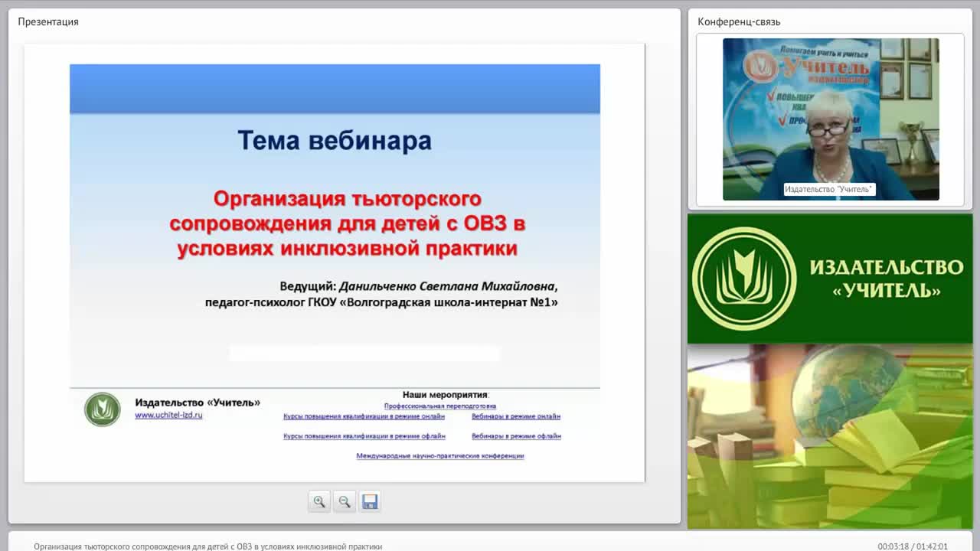Click the books and globe picture
This screenshot has height=551, width=980.
(x=830, y=436)
